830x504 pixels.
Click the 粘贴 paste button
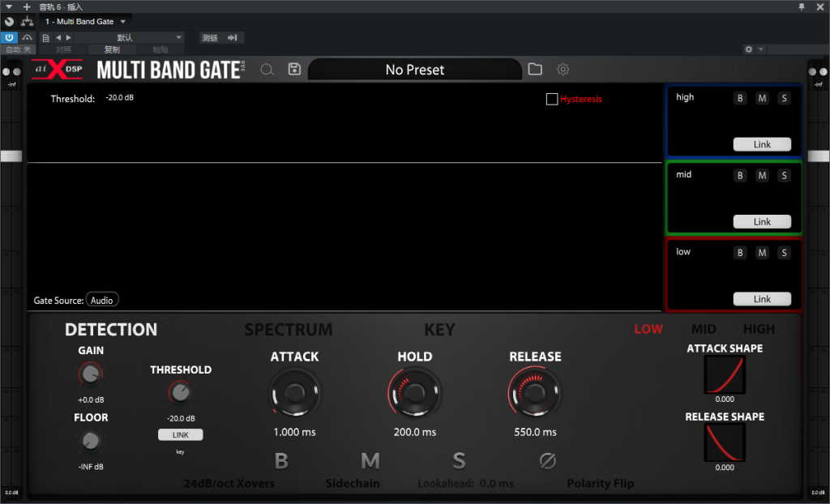coord(160,49)
